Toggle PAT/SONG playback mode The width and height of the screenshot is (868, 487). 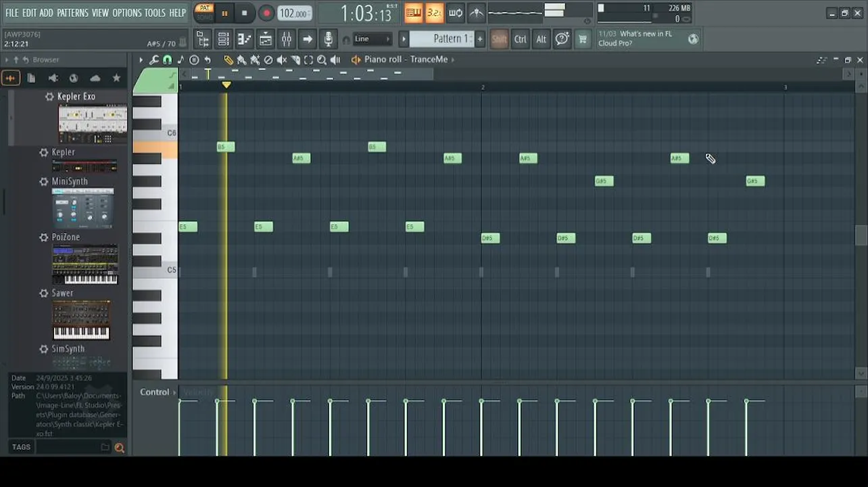coord(204,13)
